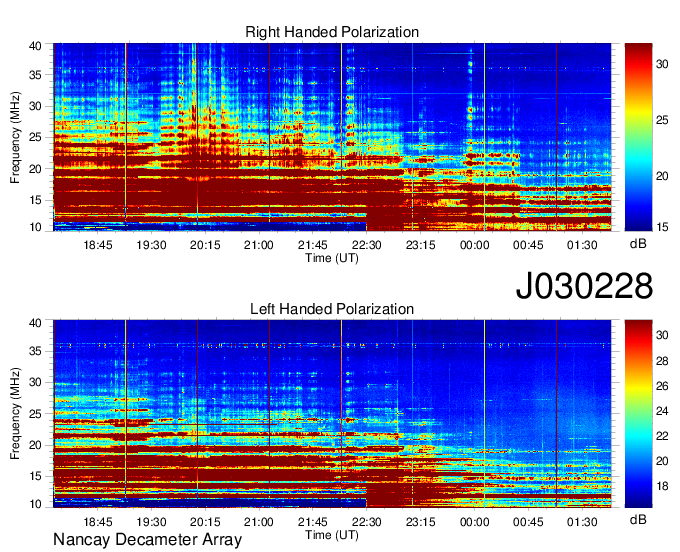Click the 00:00 time tick under top plot

[474, 245]
